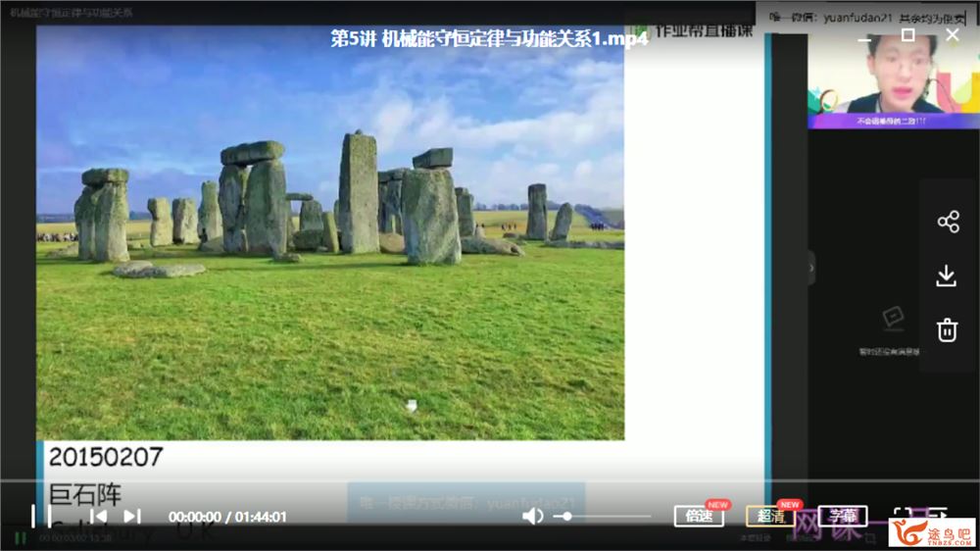Mute the volume speaker icon
The image size is (980, 551).
tap(532, 517)
